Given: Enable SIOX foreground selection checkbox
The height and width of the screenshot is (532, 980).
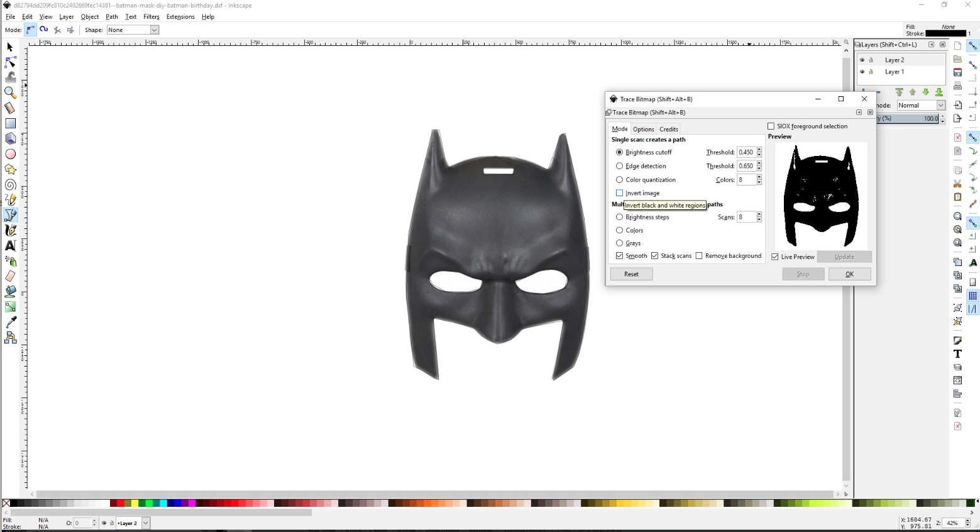Looking at the screenshot, I should 771,126.
